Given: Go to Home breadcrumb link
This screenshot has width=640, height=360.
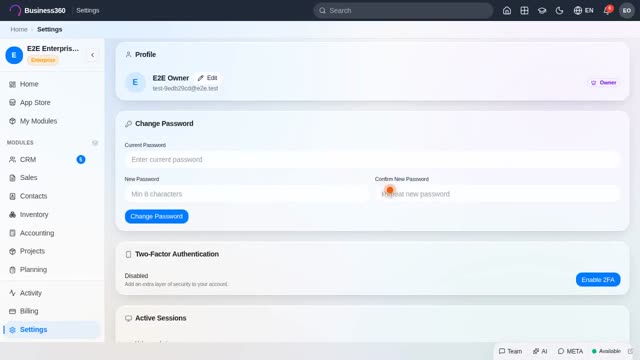Looking at the screenshot, I should (x=19, y=29).
